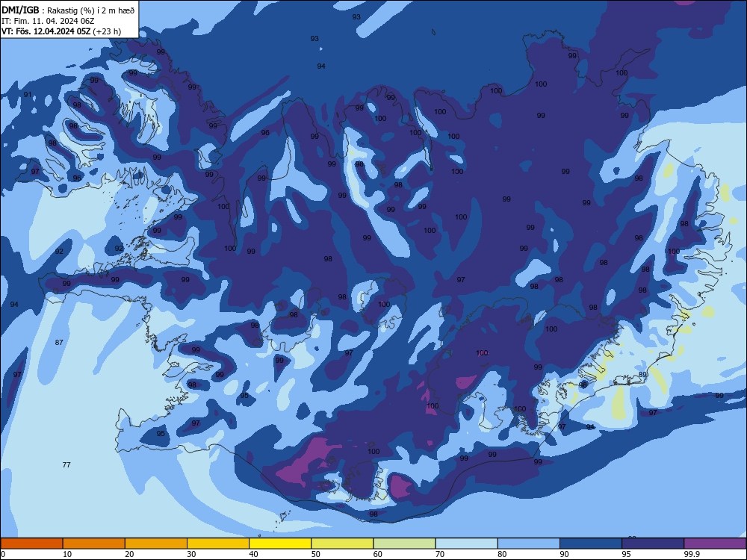This screenshot has height=560, width=747.
Task: Click the legend tick label '50'
Action: [315, 554]
